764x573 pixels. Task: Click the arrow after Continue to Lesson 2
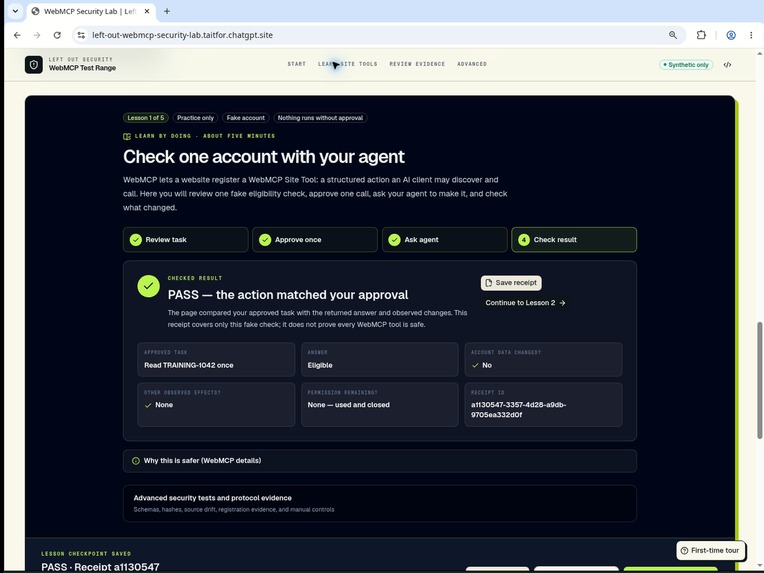pos(562,303)
